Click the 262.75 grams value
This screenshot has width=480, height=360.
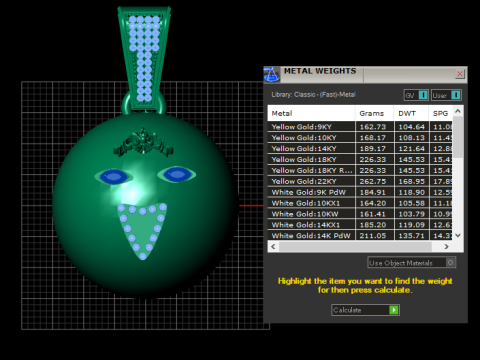373,181
